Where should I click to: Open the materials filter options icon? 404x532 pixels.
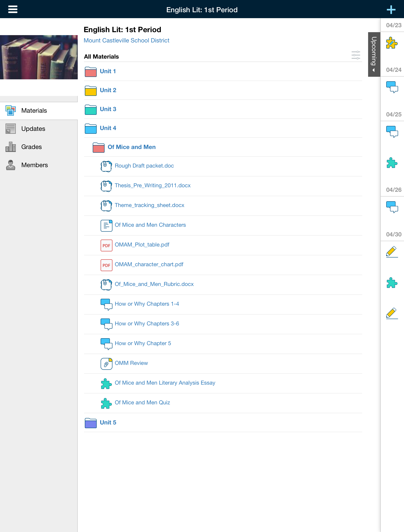(x=355, y=55)
